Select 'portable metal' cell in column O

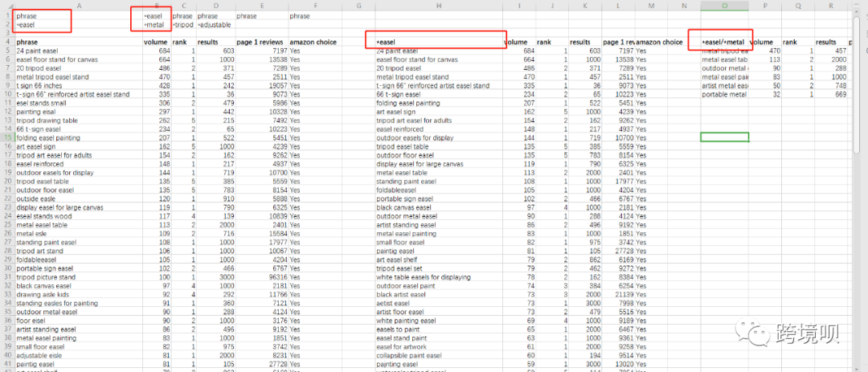click(724, 94)
